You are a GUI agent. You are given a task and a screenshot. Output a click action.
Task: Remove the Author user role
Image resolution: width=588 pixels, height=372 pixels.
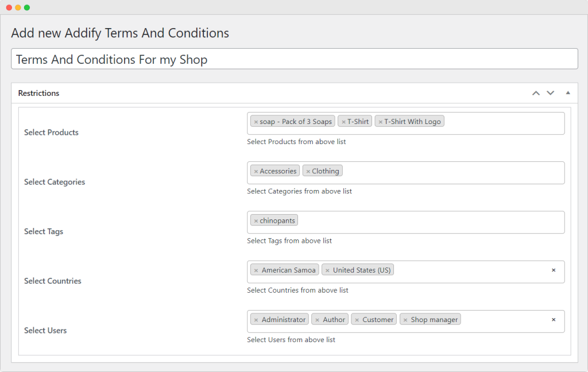(x=317, y=320)
